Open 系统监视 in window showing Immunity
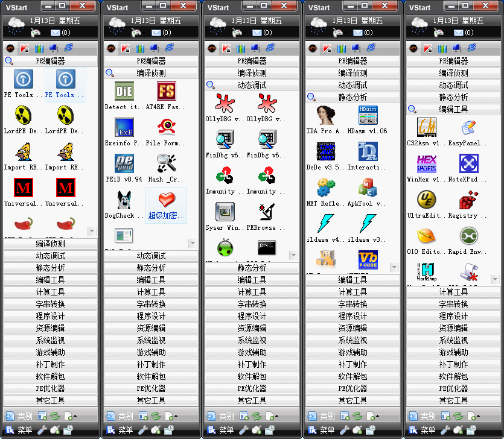The height and width of the screenshot is (439, 504). pos(252,340)
